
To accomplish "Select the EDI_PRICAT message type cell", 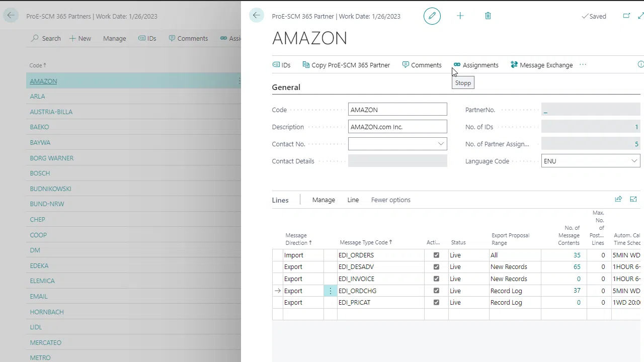I will click(381, 303).
